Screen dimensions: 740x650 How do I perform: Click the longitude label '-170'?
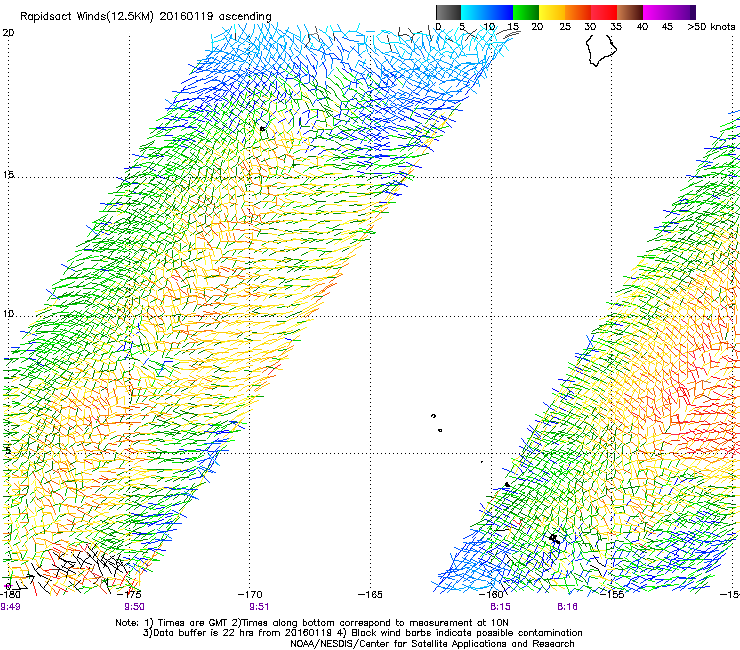(250, 594)
